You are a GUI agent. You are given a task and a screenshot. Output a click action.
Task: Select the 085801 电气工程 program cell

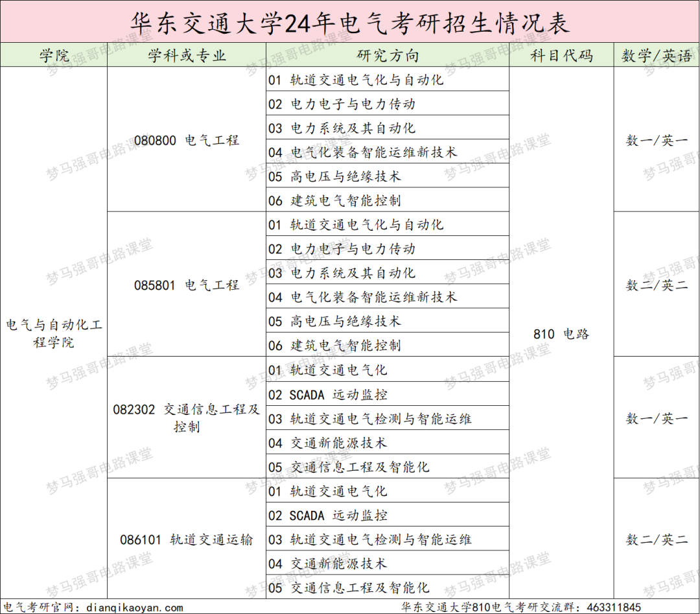click(186, 284)
